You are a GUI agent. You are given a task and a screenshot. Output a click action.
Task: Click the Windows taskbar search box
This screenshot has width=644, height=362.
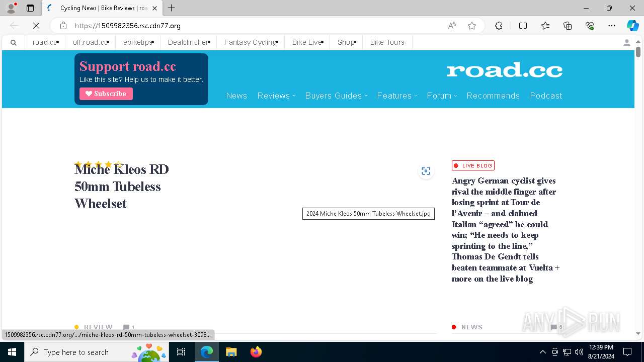point(97,352)
